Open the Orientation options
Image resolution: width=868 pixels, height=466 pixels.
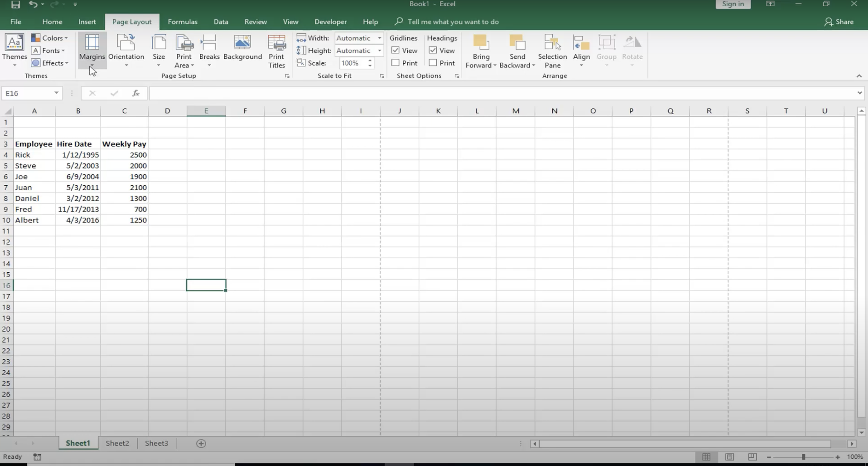(126, 51)
